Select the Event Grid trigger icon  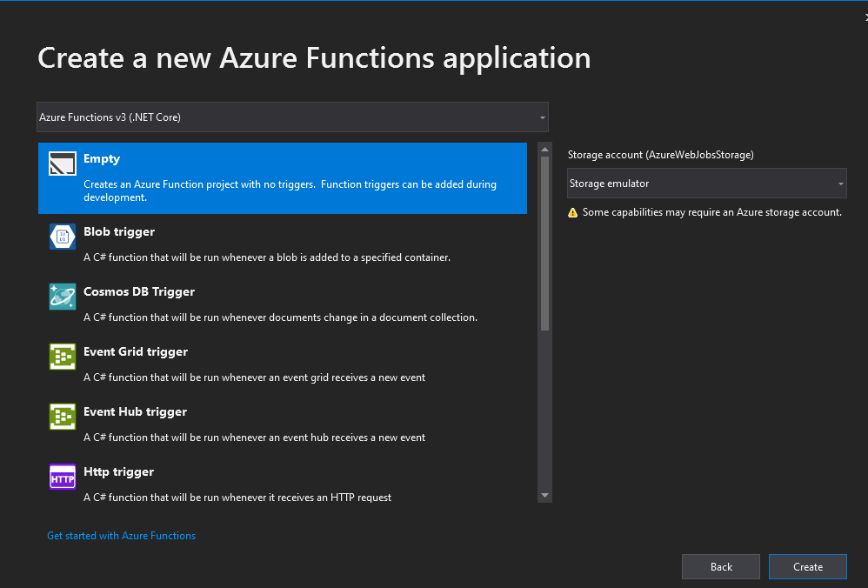[x=62, y=356]
